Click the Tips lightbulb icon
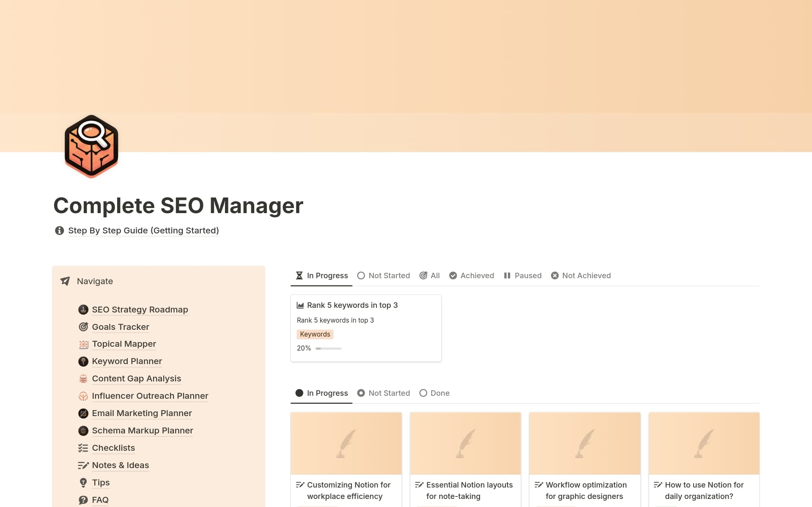Viewport: 812px width, 507px height. click(83, 482)
